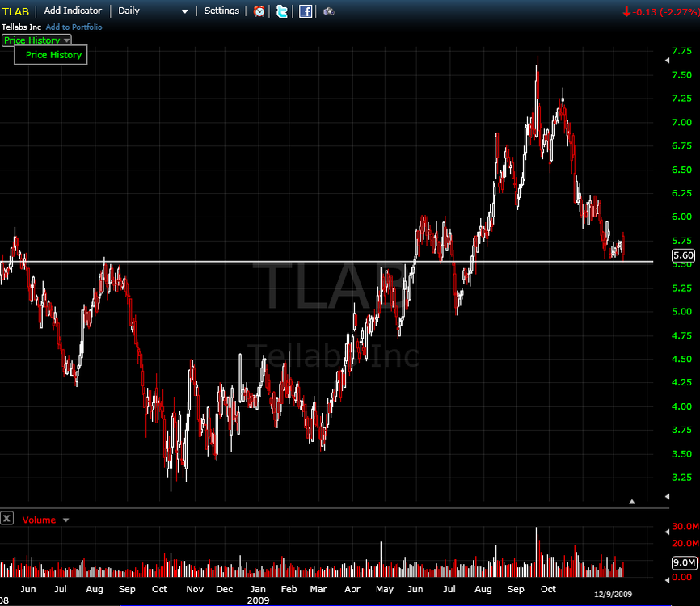Screen dimensions: 700x606
Task: Open the Settings menu
Action: coord(221,11)
